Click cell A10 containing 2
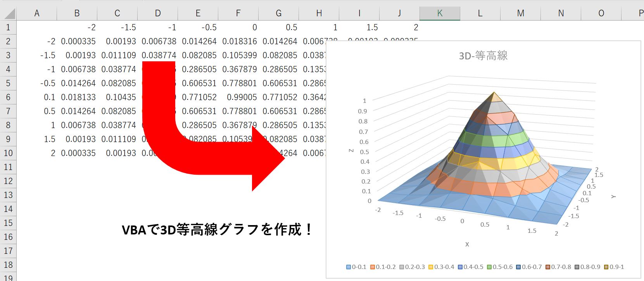This screenshot has height=281, width=644. (37, 153)
